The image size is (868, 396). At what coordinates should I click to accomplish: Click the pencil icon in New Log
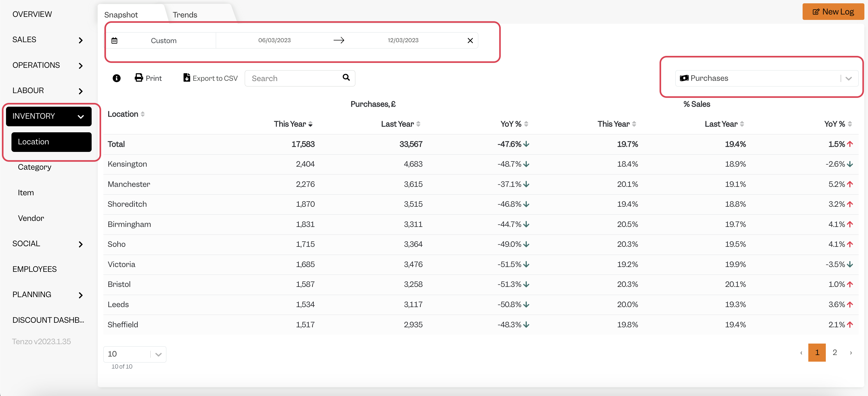pyautogui.click(x=816, y=11)
